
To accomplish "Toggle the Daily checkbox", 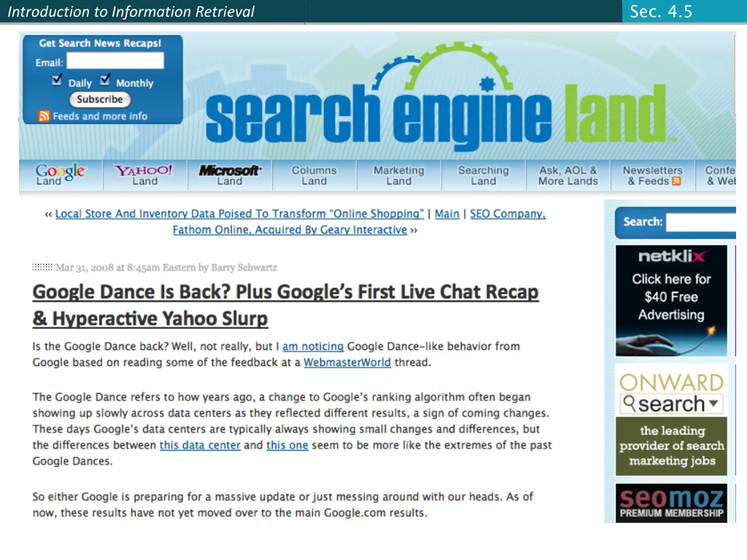I will (57, 80).
